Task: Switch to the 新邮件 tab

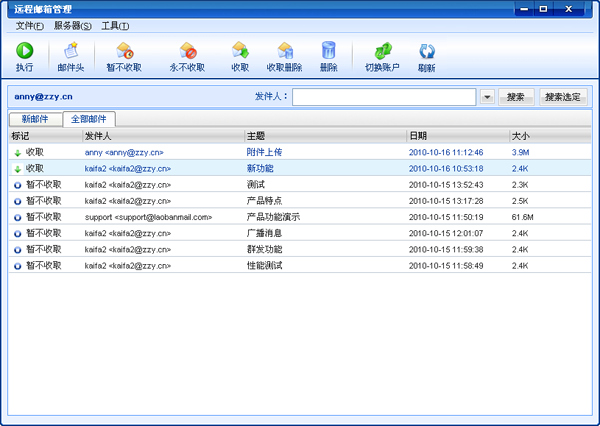Action: (35, 119)
